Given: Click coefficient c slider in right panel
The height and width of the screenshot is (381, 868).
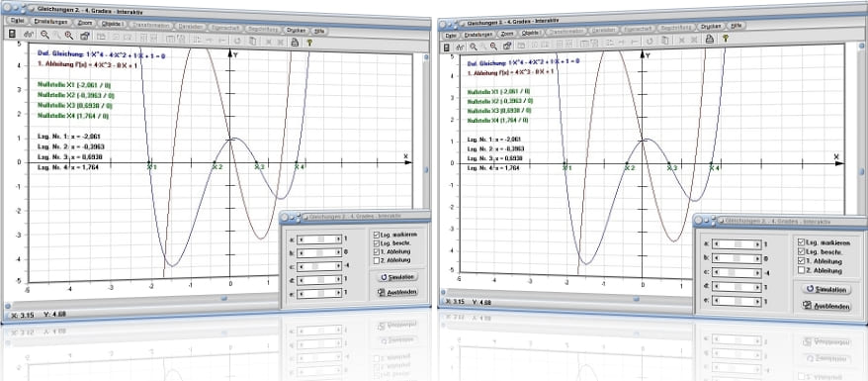Looking at the screenshot, I should (737, 272).
